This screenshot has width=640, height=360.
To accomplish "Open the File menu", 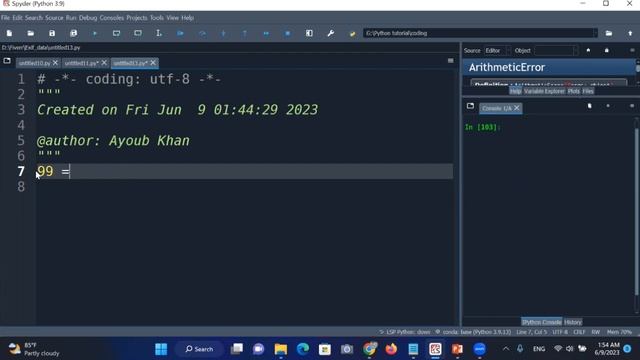I will (5, 18).
